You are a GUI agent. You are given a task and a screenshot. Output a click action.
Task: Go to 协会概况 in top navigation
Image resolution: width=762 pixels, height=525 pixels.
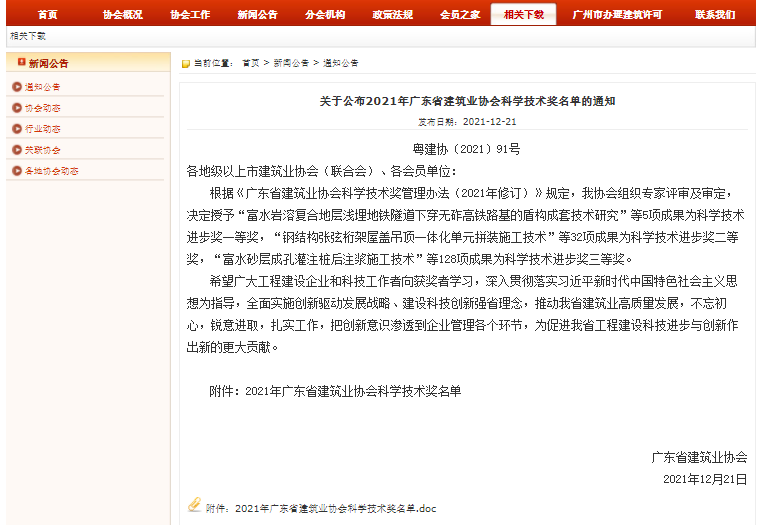click(x=123, y=15)
